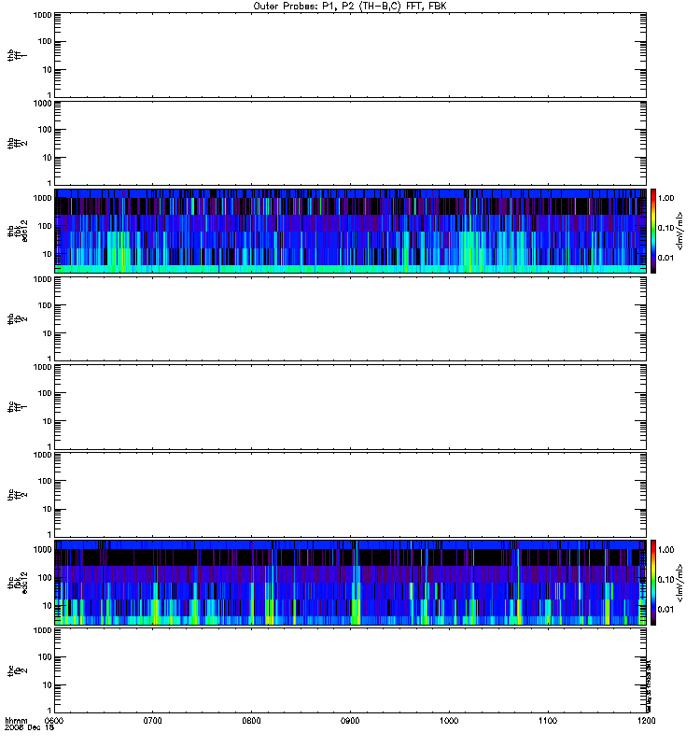The height and width of the screenshot is (747, 700).
Task: Click the "hhmm" axis unit label
Action: tap(16, 720)
